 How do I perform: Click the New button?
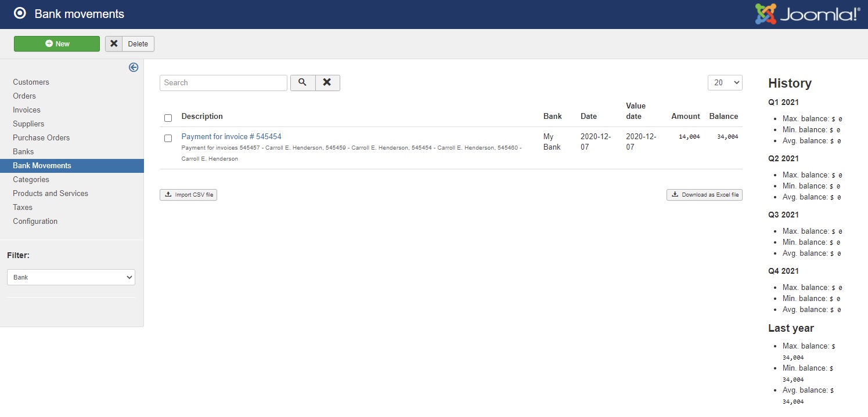(56, 43)
